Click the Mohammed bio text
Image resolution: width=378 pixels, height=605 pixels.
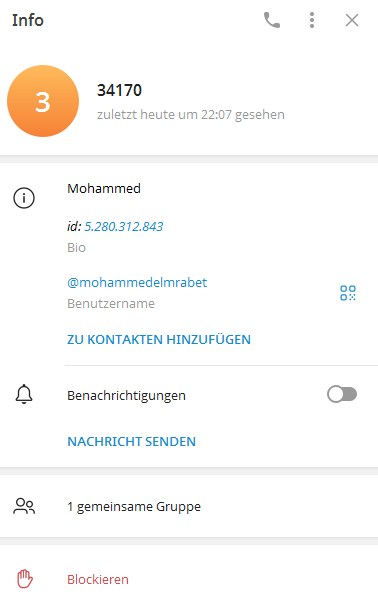pos(104,189)
